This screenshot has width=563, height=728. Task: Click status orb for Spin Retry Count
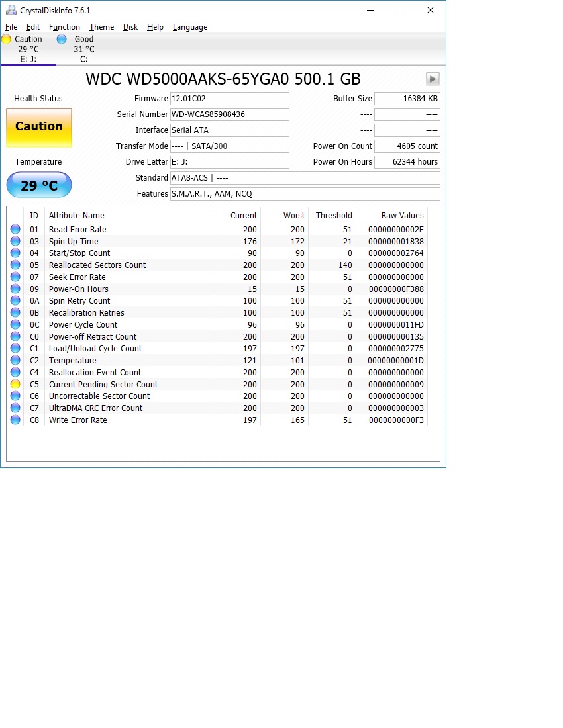[15, 301]
